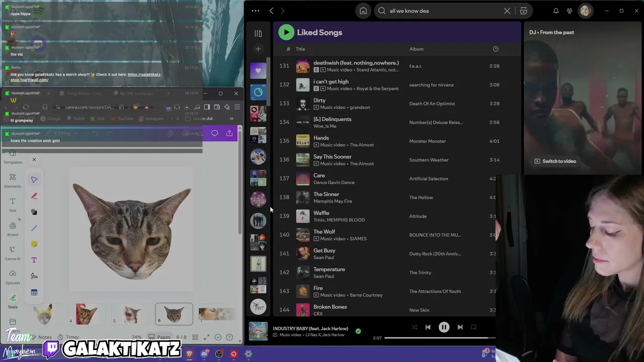The height and width of the screenshot is (362, 644).
Task: Open 'Southern Weather' album link
Action: coord(429,160)
